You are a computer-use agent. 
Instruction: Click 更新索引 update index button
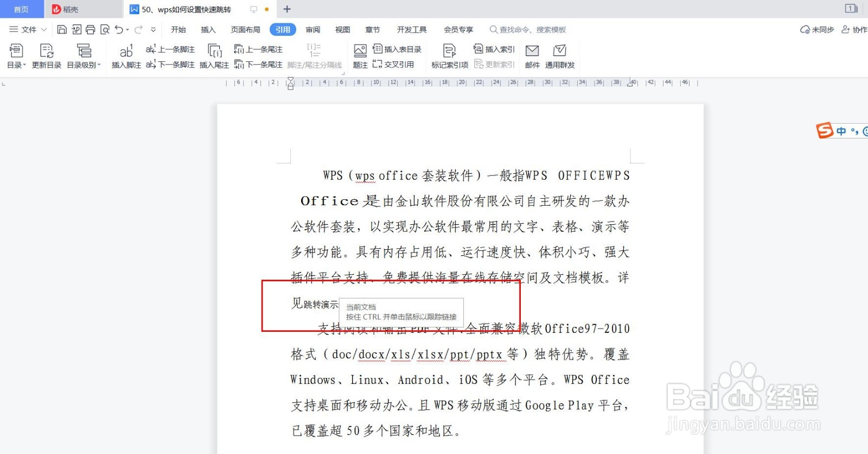click(x=494, y=65)
